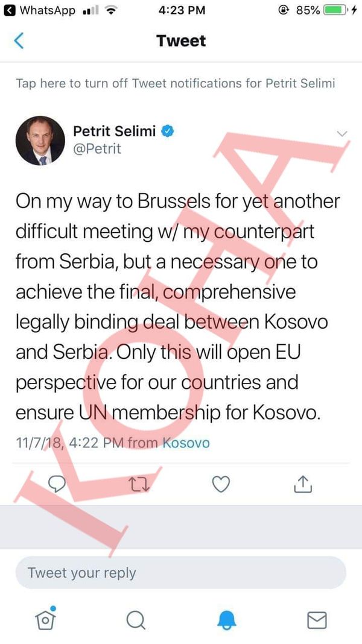362x644 pixels.
Task: Retweet this tweet by Petrit Selimi
Action: (x=139, y=485)
